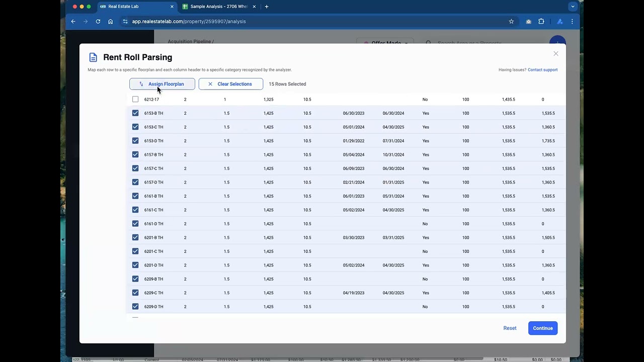
Task: Click the 'No' value in row 6161-D TH
Action: coord(425,224)
